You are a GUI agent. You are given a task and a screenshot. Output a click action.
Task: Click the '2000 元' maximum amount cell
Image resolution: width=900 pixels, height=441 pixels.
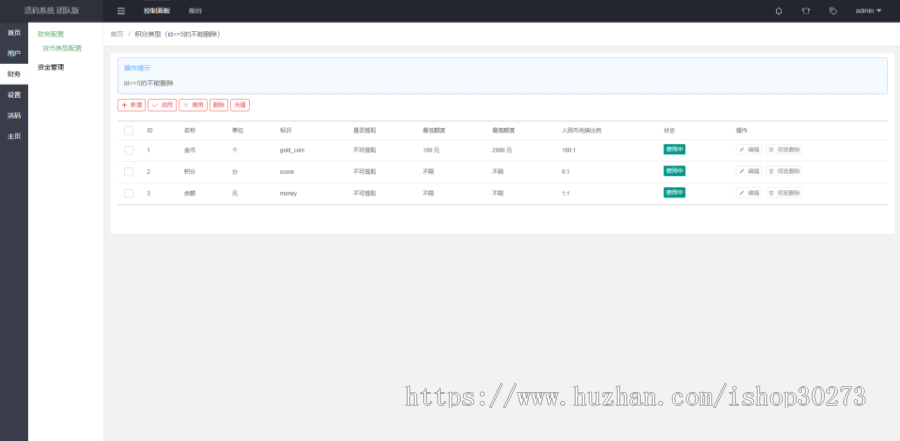(x=502, y=150)
